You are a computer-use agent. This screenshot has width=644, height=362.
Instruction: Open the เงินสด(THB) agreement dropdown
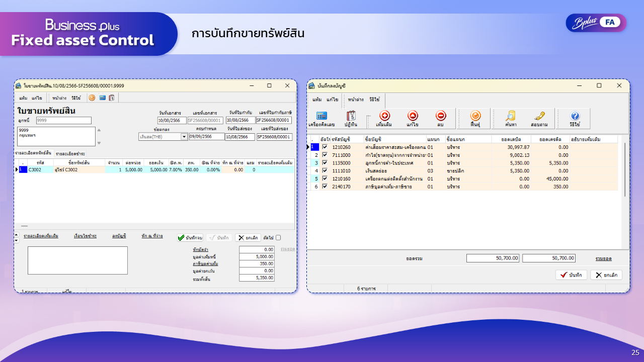pos(184,137)
